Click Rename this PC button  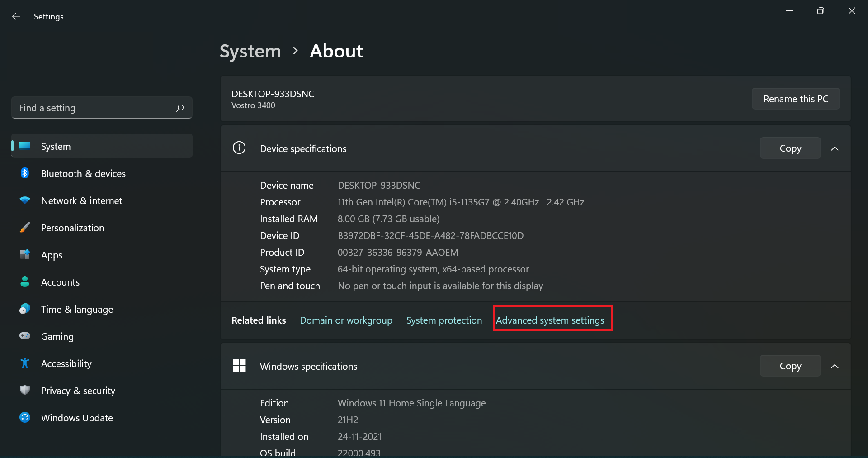point(796,99)
